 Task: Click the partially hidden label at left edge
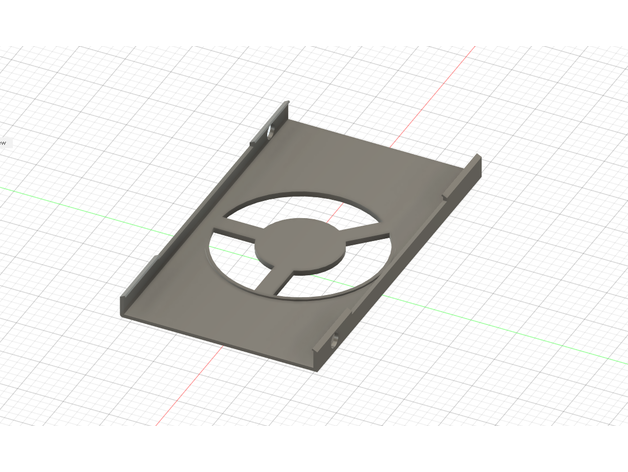point(3,142)
